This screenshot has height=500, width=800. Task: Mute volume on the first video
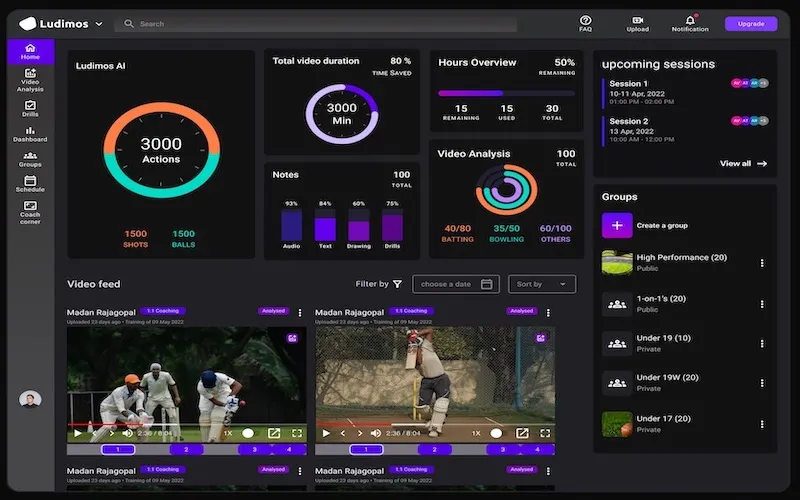(x=128, y=433)
